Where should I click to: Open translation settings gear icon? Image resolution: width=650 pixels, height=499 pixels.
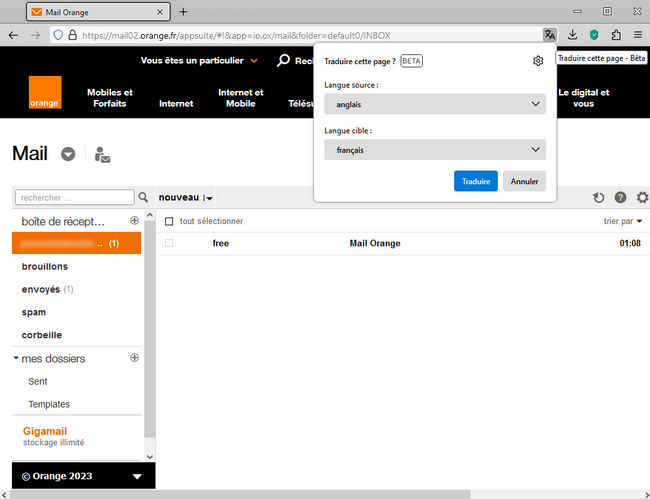point(538,61)
